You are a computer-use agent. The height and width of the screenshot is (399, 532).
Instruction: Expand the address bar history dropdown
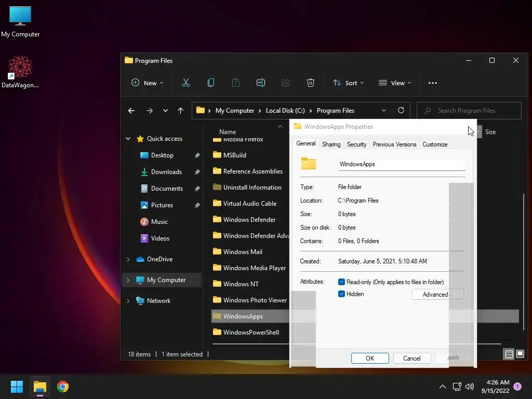point(384,110)
